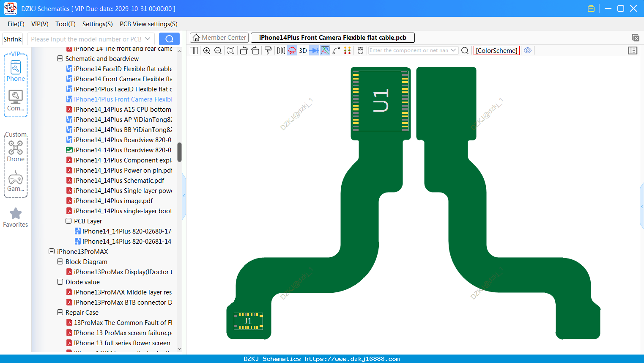
Task: Open the VIP(V) menu
Action: click(x=40, y=24)
